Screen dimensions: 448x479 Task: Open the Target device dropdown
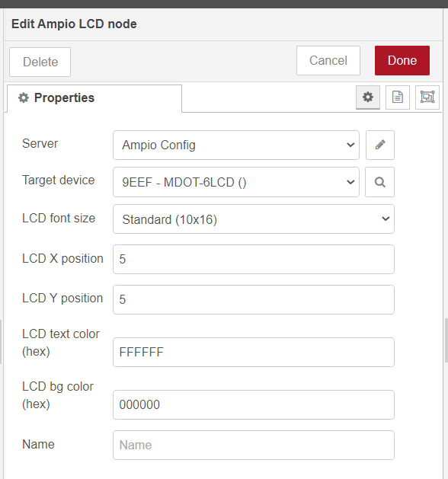[236, 182]
